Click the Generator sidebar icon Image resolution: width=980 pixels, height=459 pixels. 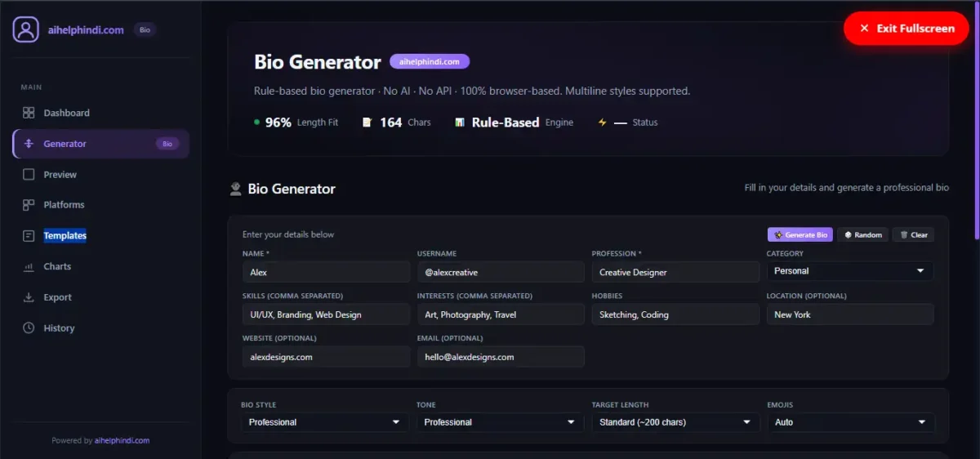29,144
